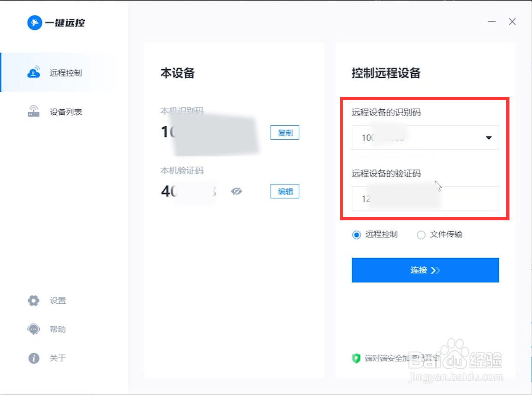Click the green shield encryption icon
The width and height of the screenshot is (532, 395).
tap(356, 358)
